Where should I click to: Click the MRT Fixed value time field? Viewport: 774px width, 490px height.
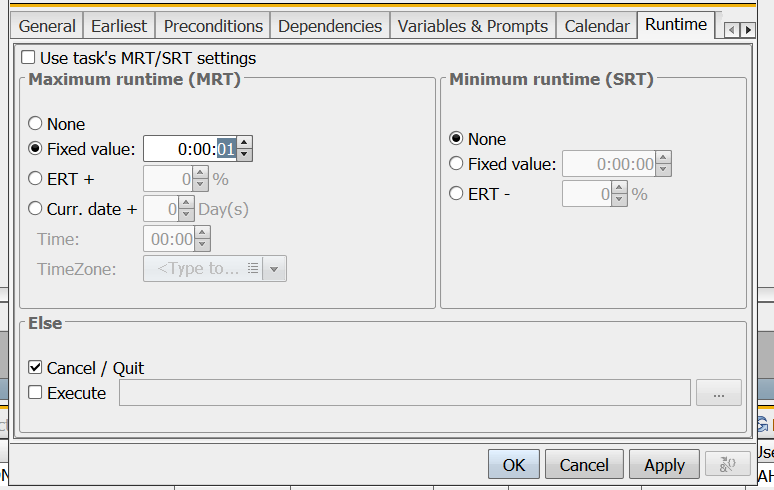tap(191, 149)
